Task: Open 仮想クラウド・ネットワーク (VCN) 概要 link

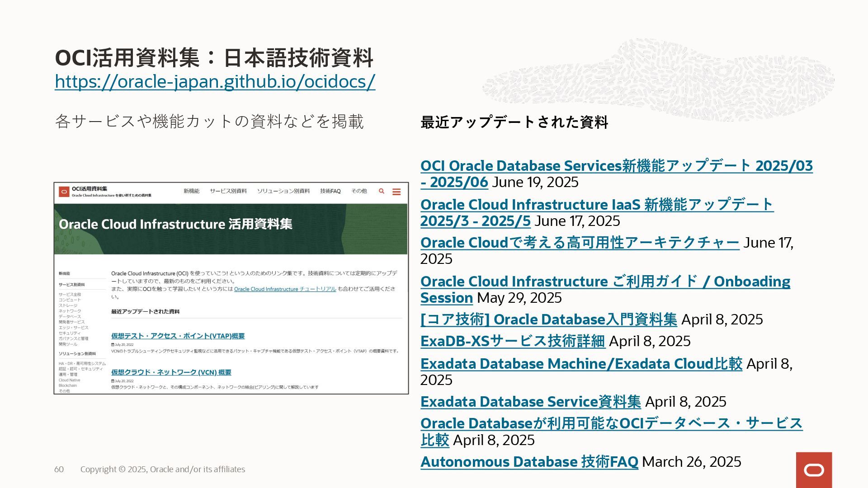Action: click(x=171, y=372)
